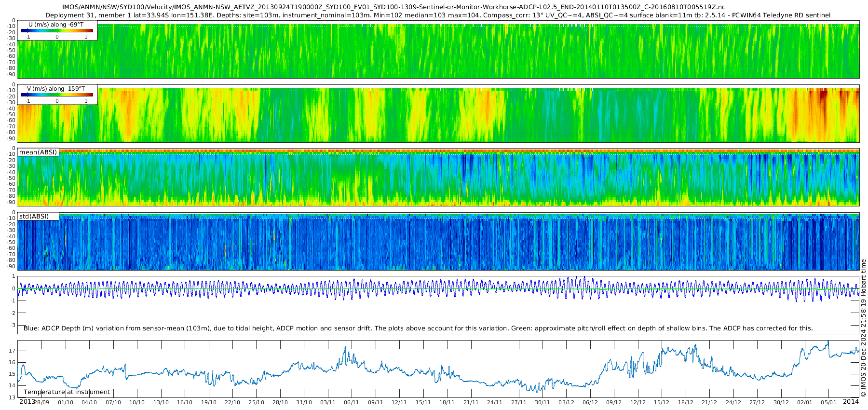The height and width of the screenshot is (410, 868).
Task: Click the 'Temperature at instrument' label
Action: [x=67, y=392]
